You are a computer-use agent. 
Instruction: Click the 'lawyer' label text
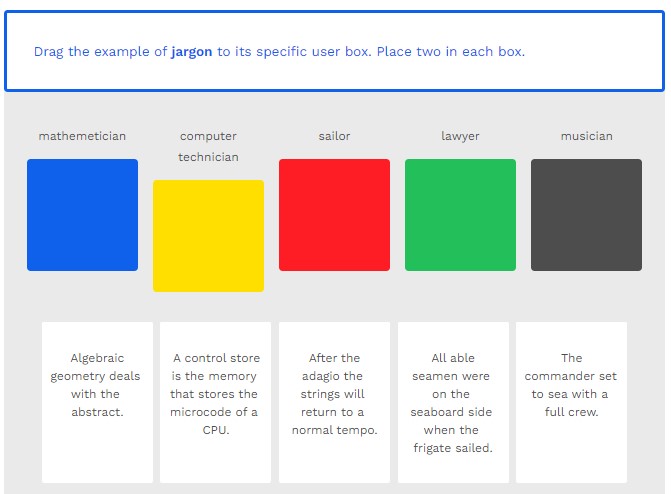460,136
